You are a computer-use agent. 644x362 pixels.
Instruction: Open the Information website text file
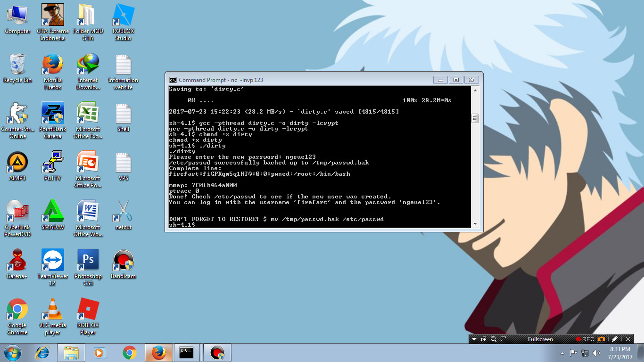coord(123,72)
